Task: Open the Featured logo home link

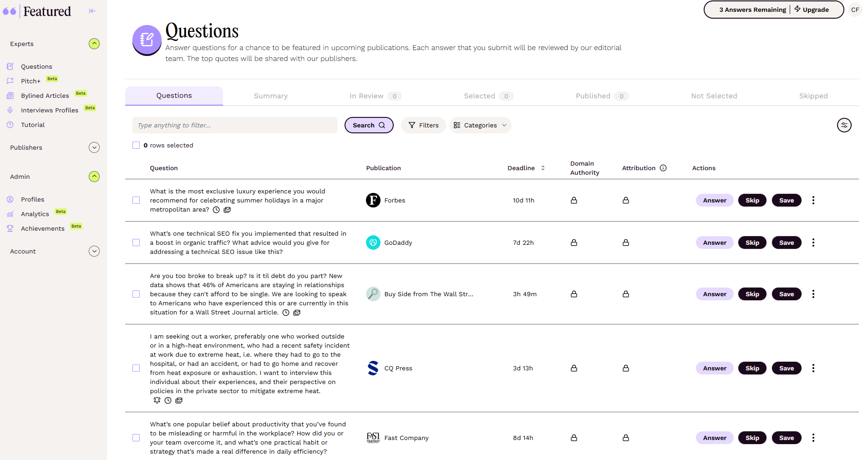Action: (37, 11)
